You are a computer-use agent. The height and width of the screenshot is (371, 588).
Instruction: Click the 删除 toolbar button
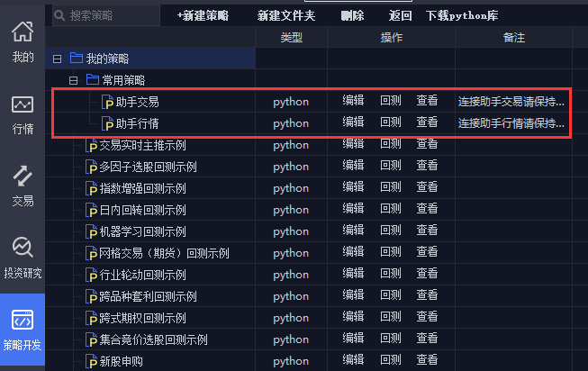point(353,15)
